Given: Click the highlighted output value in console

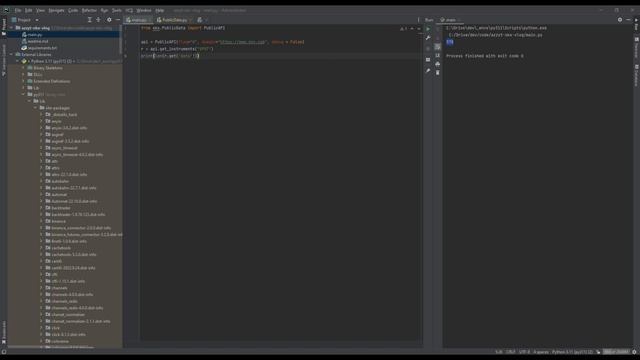Looking at the screenshot, I should click(x=449, y=42).
